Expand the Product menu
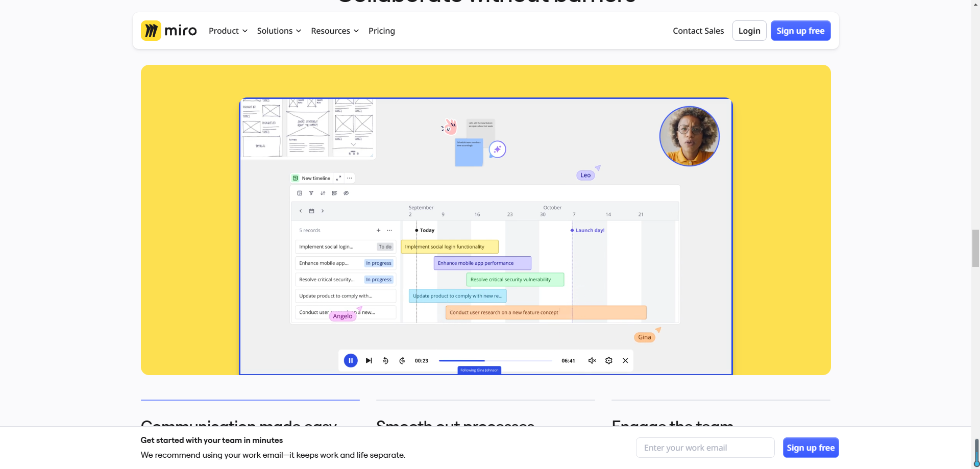This screenshot has height=469, width=980. pyautogui.click(x=228, y=31)
